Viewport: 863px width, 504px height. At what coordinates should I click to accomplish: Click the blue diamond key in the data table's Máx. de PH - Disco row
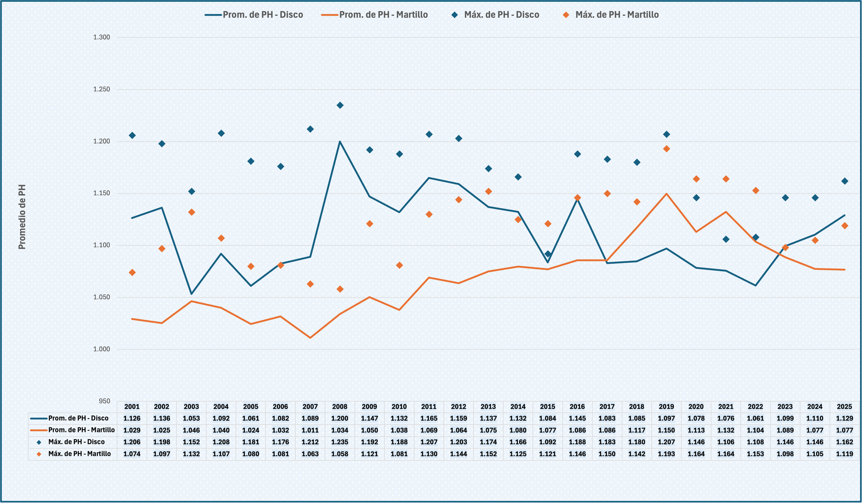point(39,442)
